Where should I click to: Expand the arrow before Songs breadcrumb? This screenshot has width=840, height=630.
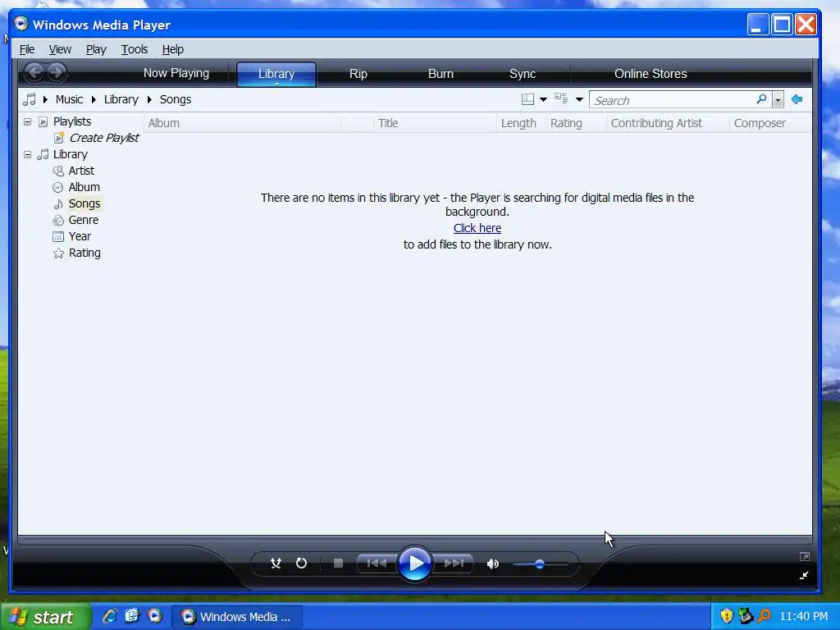pos(149,99)
